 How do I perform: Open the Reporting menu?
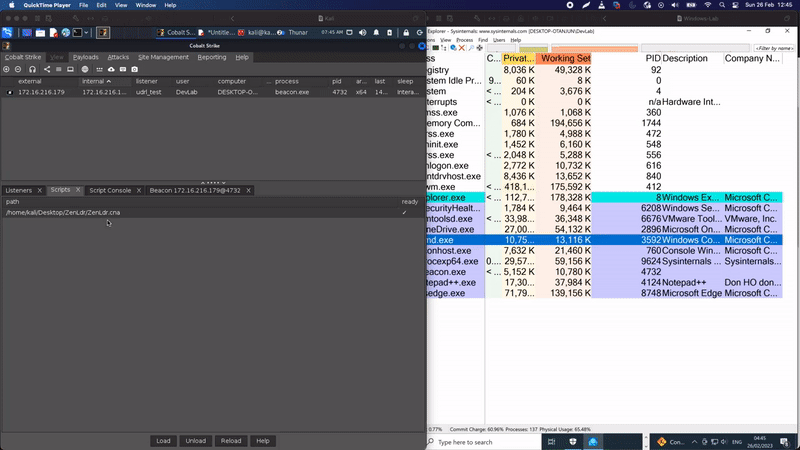tap(212, 57)
